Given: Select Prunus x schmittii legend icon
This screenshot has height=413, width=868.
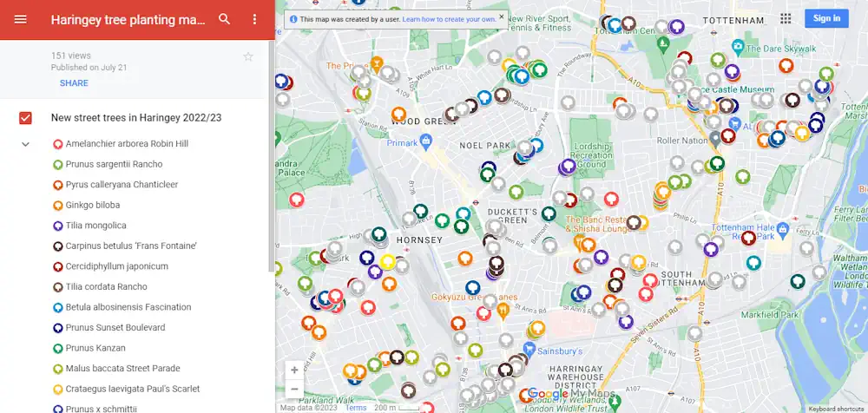Looking at the screenshot, I should [57, 410].
